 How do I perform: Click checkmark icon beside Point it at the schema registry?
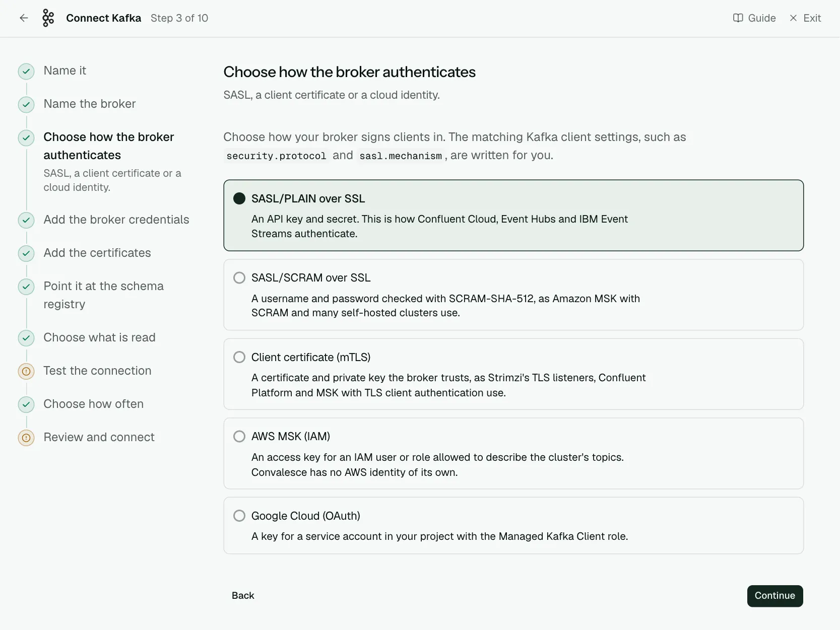click(x=26, y=287)
